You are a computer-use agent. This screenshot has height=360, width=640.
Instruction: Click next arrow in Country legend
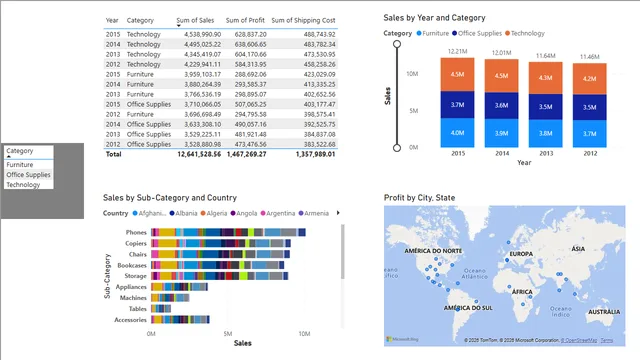pos(338,213)
